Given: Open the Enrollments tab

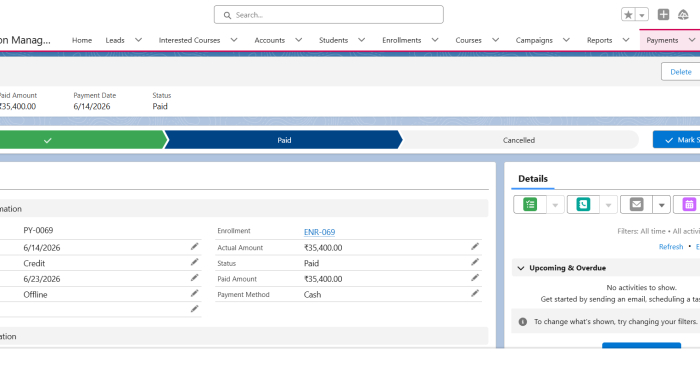Looking at the screenshot, I should click(401, 40).
